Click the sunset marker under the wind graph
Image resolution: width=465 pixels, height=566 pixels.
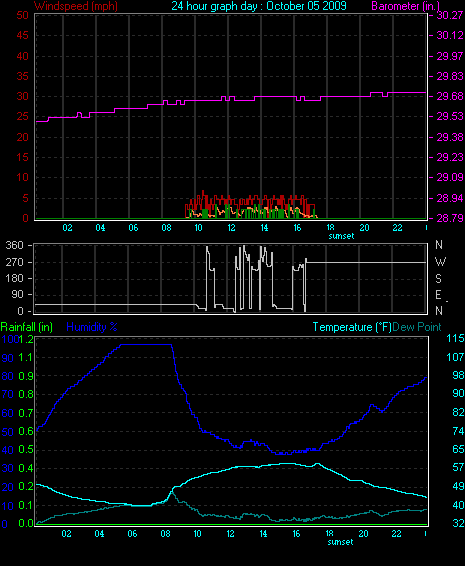click(x=341, y=236)
